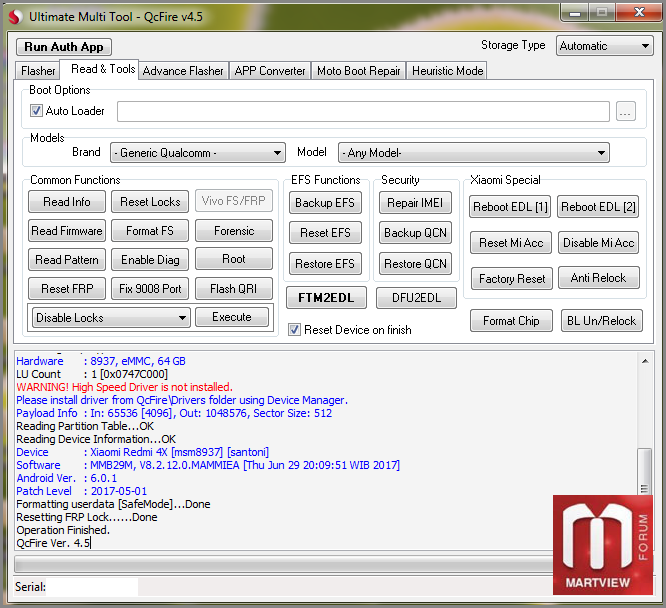Click the Device Xiaomi Redmi 4X log line
The width and height of the screenshot is (666, 608).
143,452
